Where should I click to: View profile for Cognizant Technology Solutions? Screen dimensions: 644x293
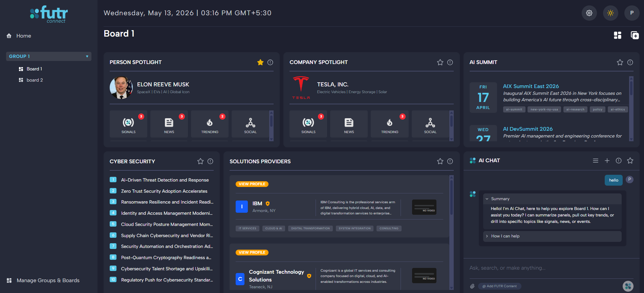coord(252,252)
